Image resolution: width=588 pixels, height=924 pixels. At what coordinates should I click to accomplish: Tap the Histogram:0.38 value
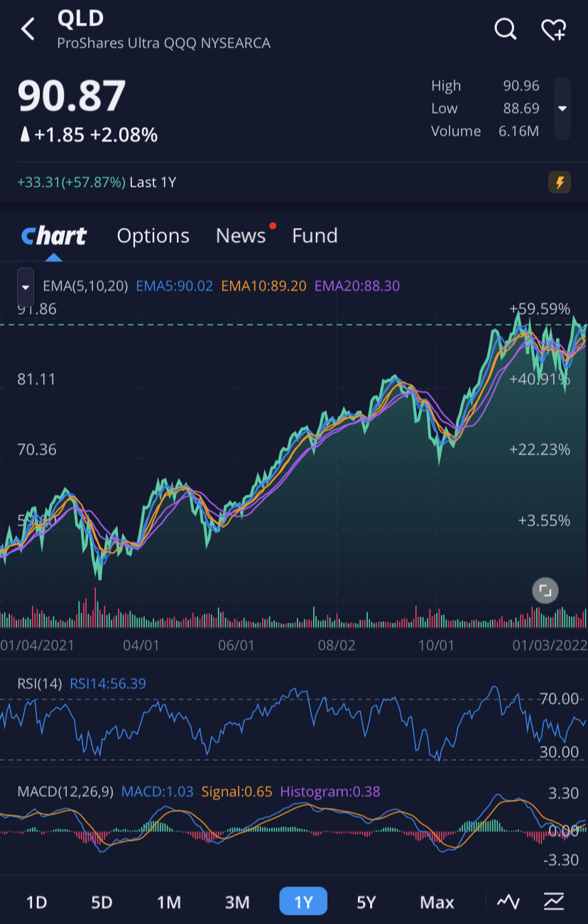[330, 791]
